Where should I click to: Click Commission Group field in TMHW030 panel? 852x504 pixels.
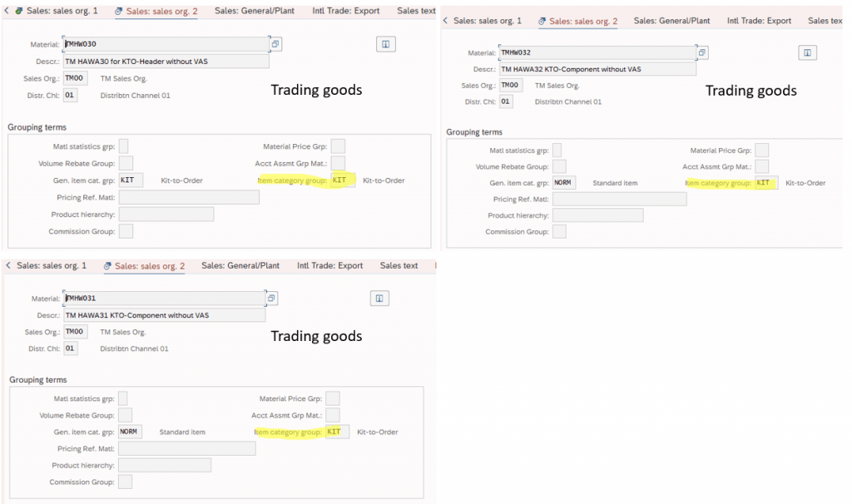tap(126, 231)
